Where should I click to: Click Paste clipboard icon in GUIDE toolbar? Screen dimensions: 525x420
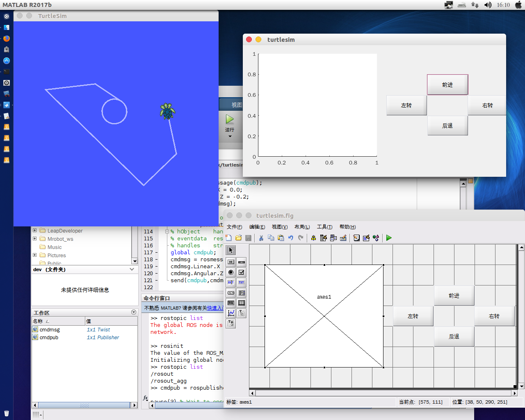click(x=281, y=238)
